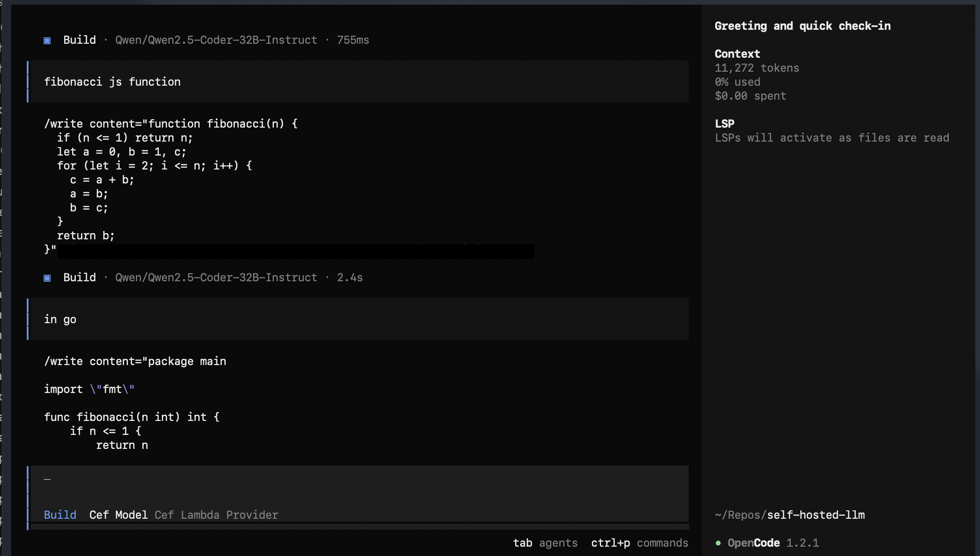The height and width of the screenshot is (556, 980).
Task: Click the second Build square icon
Action: click(x=47, y=278)
